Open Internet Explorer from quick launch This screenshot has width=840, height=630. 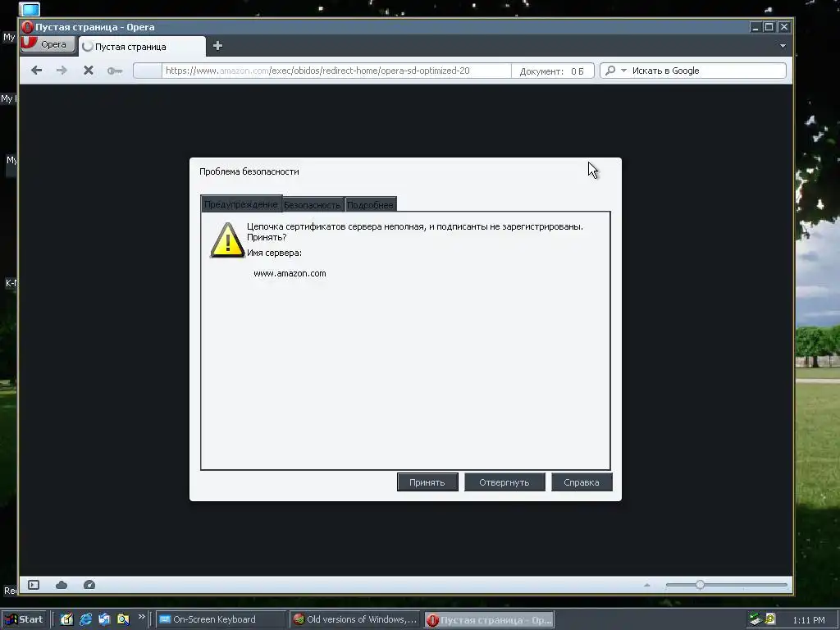click(85, 619)
